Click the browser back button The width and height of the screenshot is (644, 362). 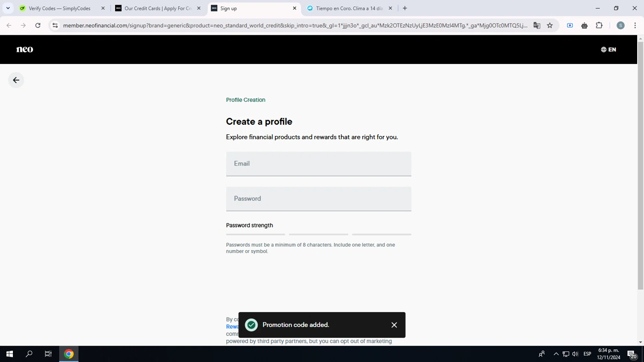[9, 25]
